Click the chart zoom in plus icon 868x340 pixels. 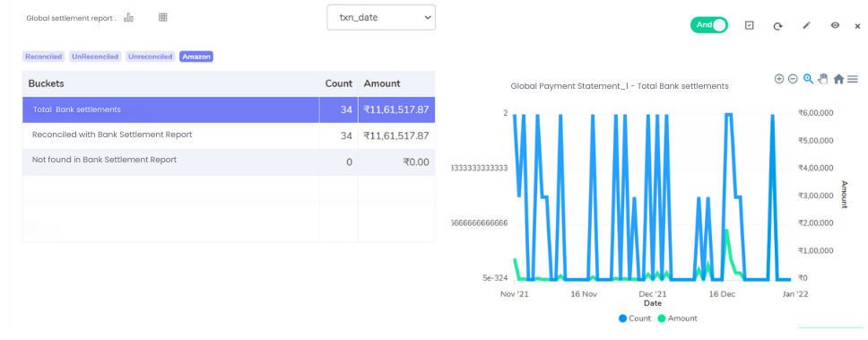[x=779, y=79]
